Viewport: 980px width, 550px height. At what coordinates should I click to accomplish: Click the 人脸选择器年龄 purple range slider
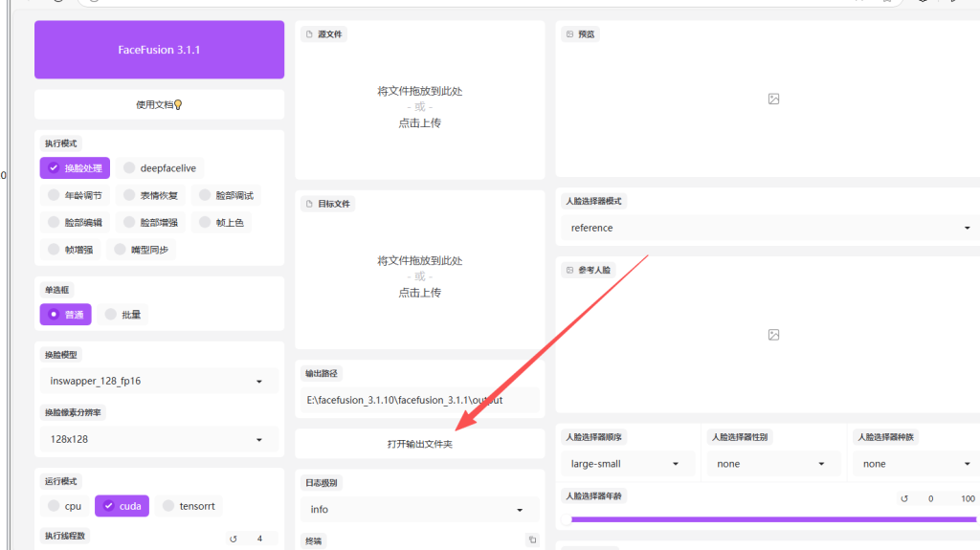(766, 519)
